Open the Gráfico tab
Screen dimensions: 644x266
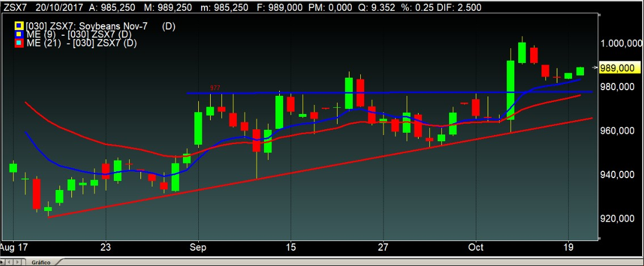[41, 262]
